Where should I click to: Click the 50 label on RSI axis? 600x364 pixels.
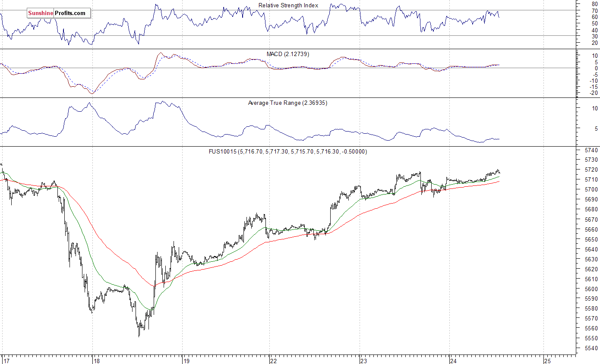coord(594,23)
